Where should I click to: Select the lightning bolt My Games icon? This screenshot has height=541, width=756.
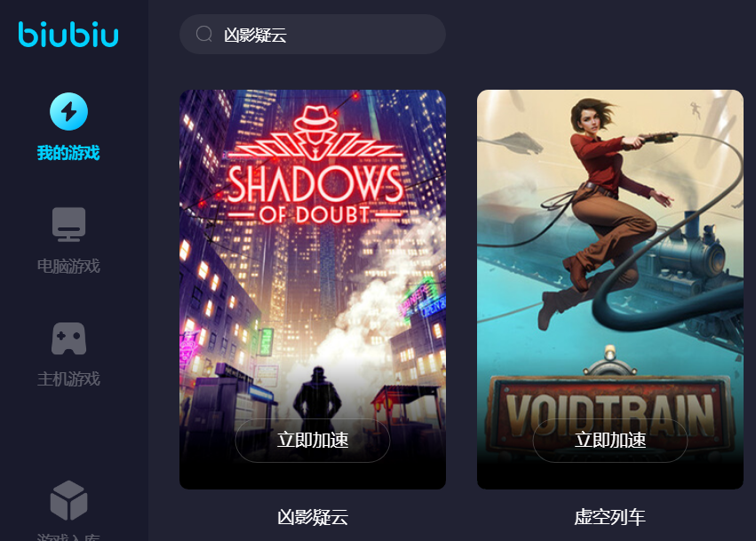click(x=69, y=111)
